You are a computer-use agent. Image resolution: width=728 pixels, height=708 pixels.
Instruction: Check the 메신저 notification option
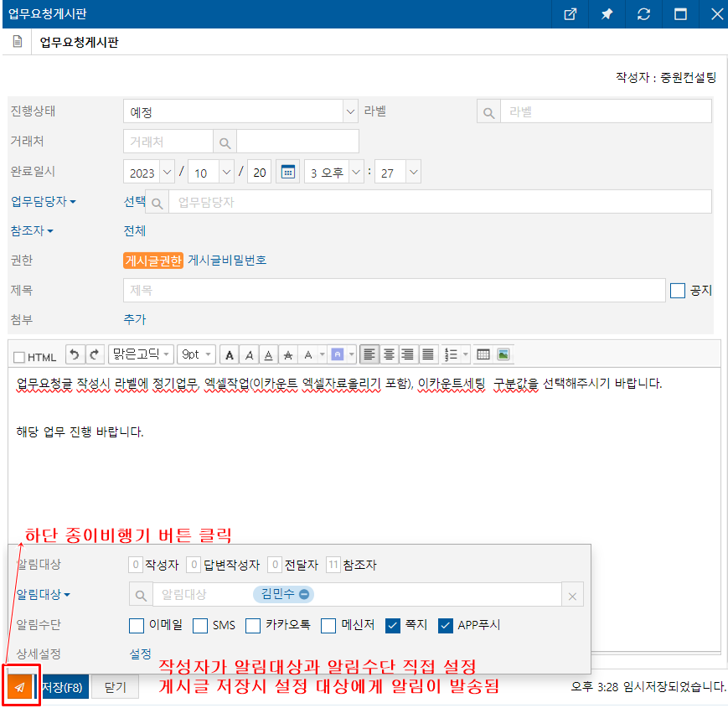coord(328,625)
